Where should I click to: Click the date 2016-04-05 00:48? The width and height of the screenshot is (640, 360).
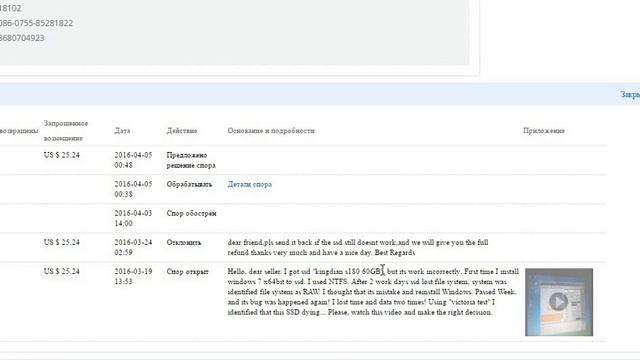133,160
